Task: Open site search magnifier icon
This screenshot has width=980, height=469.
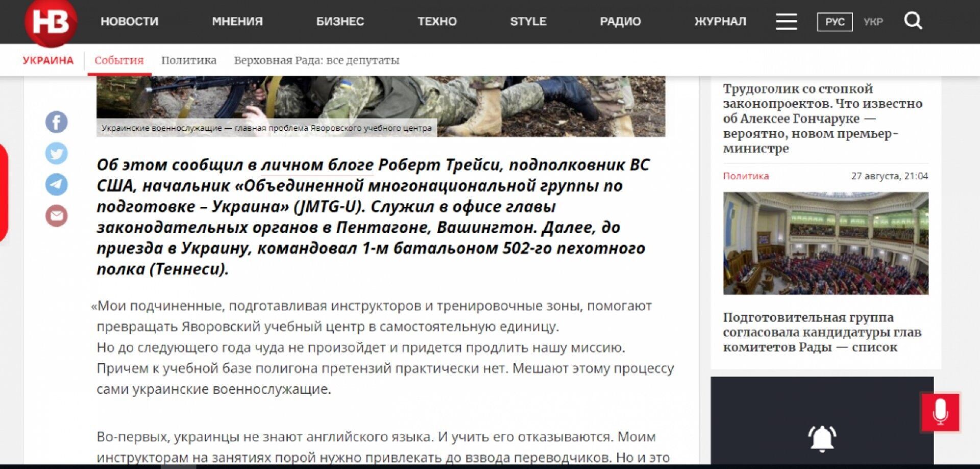Action: [913, 21]
